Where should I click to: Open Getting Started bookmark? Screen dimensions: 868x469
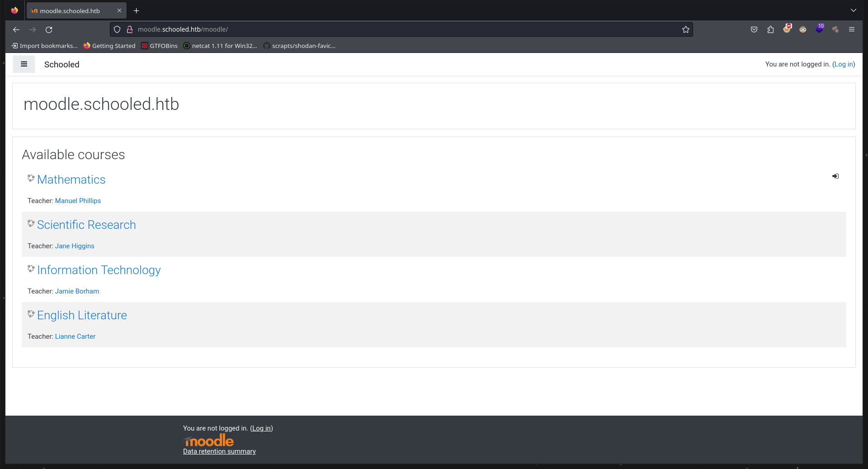click(x=109, y=46)
